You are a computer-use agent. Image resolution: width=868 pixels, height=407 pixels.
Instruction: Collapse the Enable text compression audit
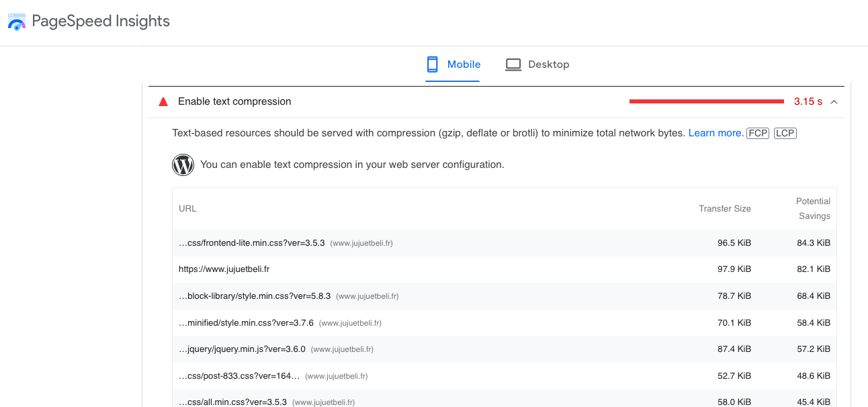(834, 102)
